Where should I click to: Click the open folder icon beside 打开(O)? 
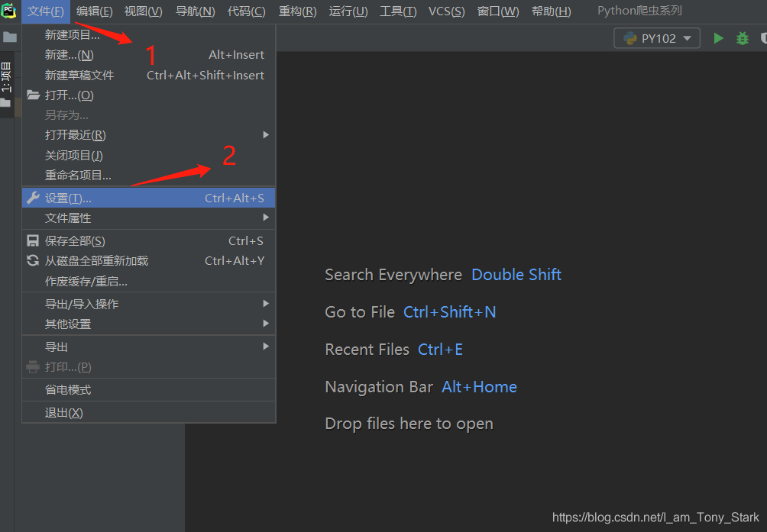[33, 95]
